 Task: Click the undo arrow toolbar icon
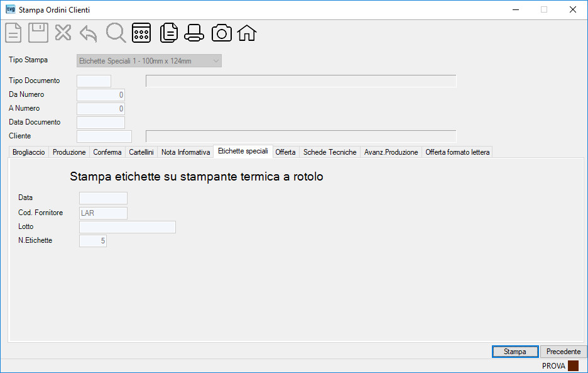89,33
